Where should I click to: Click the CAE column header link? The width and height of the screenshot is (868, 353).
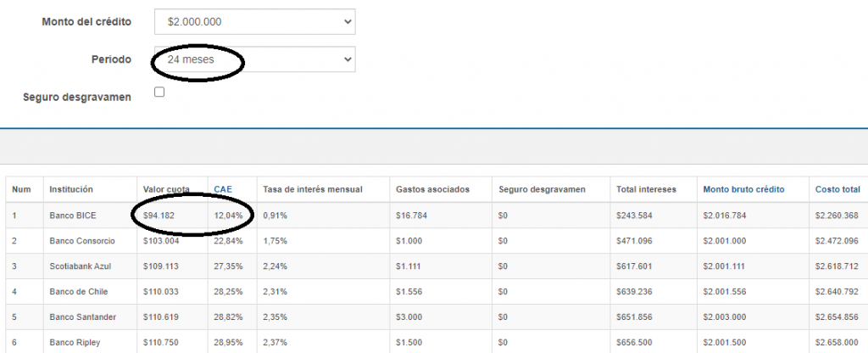pos(223,189)
